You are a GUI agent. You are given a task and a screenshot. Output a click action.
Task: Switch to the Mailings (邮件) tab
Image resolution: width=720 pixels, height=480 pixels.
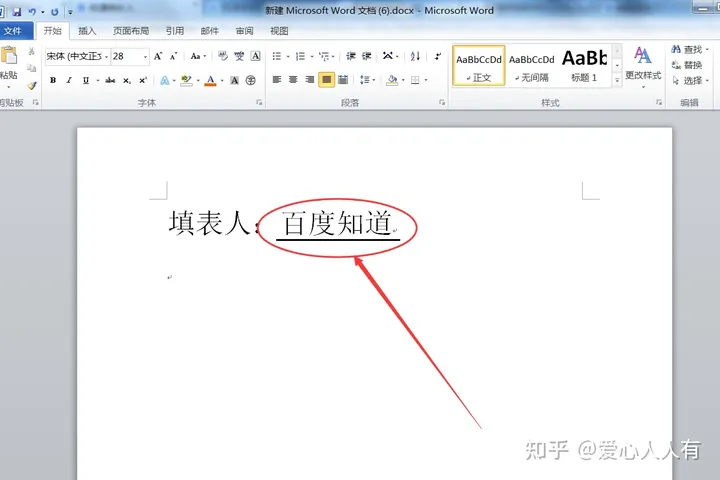(209, 31)
